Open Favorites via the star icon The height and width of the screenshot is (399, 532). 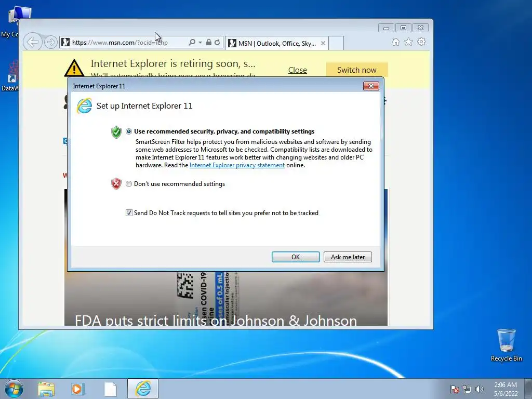408,42
